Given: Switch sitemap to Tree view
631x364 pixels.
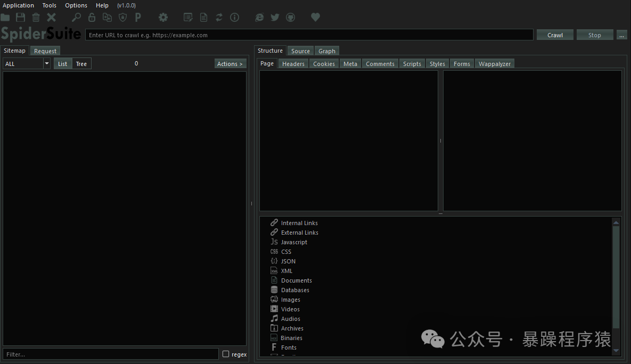Looking at the screenshot, I should tap(81, 64).
